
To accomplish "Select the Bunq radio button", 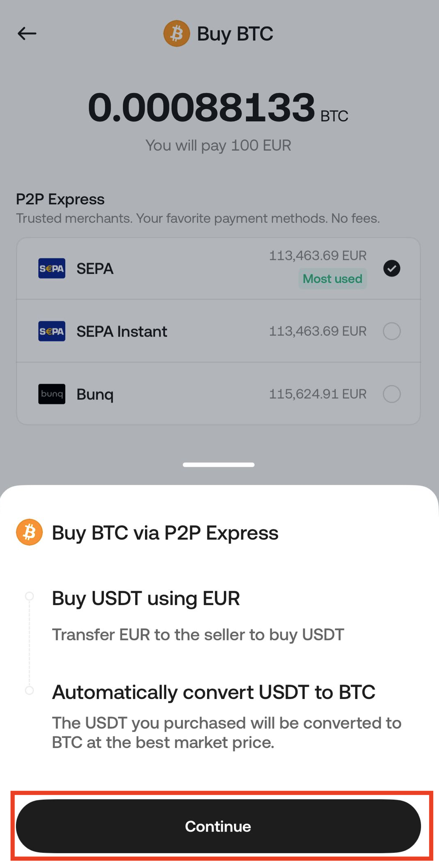I will (x=392, y=394).
